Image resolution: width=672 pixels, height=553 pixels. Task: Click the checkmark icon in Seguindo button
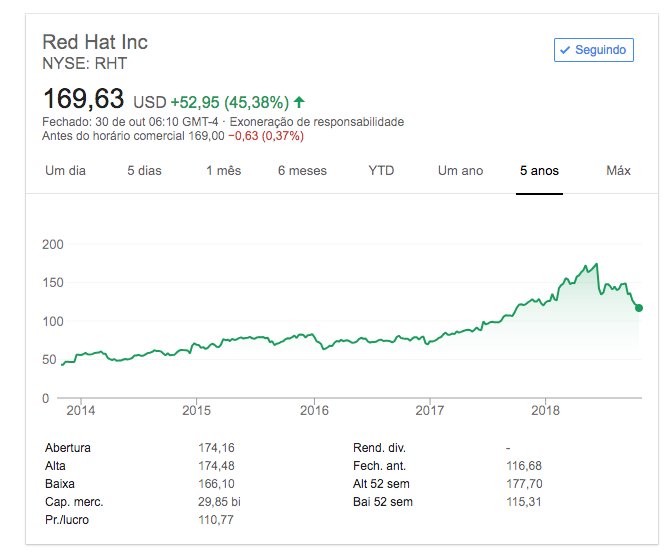click(x=565, y=50)
